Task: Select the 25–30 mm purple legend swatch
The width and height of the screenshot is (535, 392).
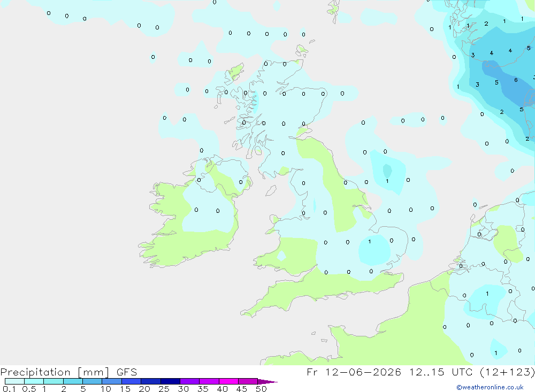Action: click(x=170, y=381)
